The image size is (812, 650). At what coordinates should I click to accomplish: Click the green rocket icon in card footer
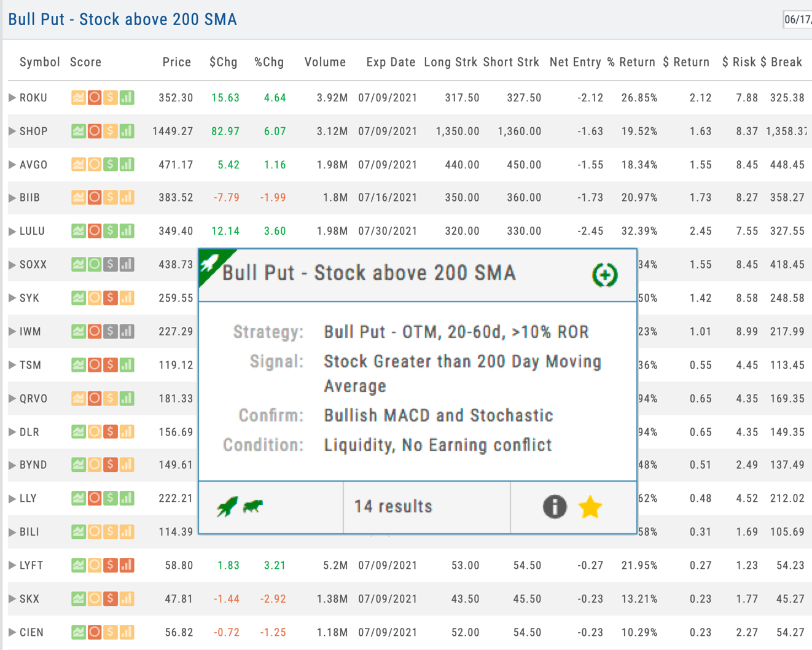tap(227, 507)
